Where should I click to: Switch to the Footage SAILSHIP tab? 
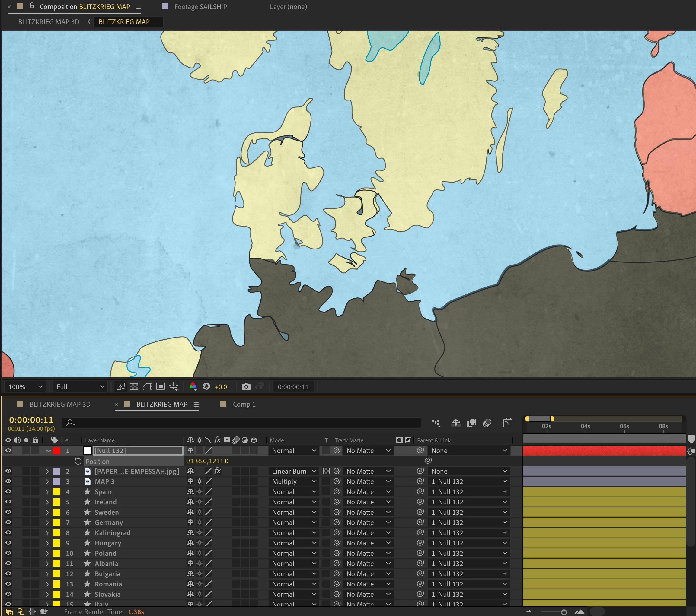pos(200,7)
